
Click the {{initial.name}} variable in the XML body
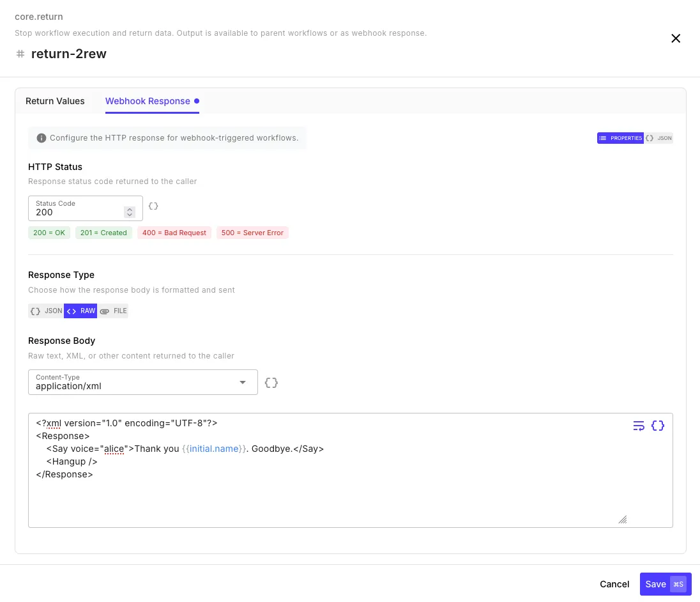213,449
